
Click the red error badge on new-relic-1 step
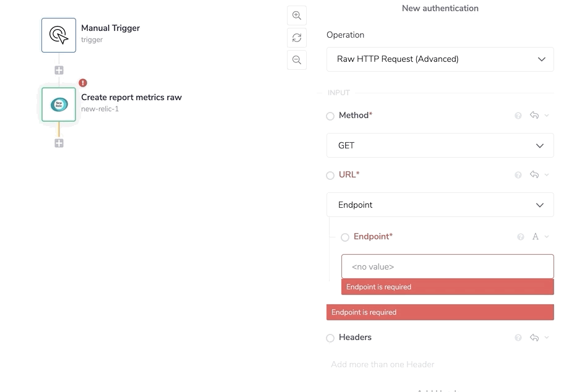click(83, 82)
